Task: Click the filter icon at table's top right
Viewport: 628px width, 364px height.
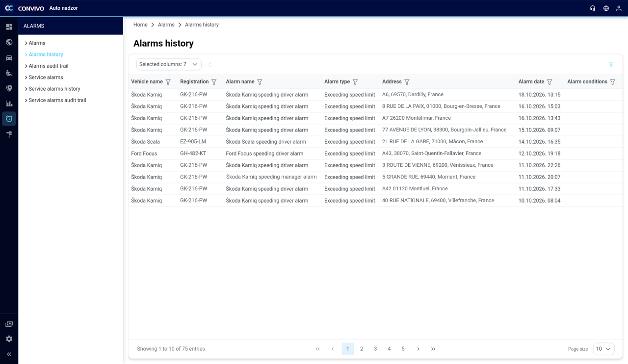Action: coord(611,64)
